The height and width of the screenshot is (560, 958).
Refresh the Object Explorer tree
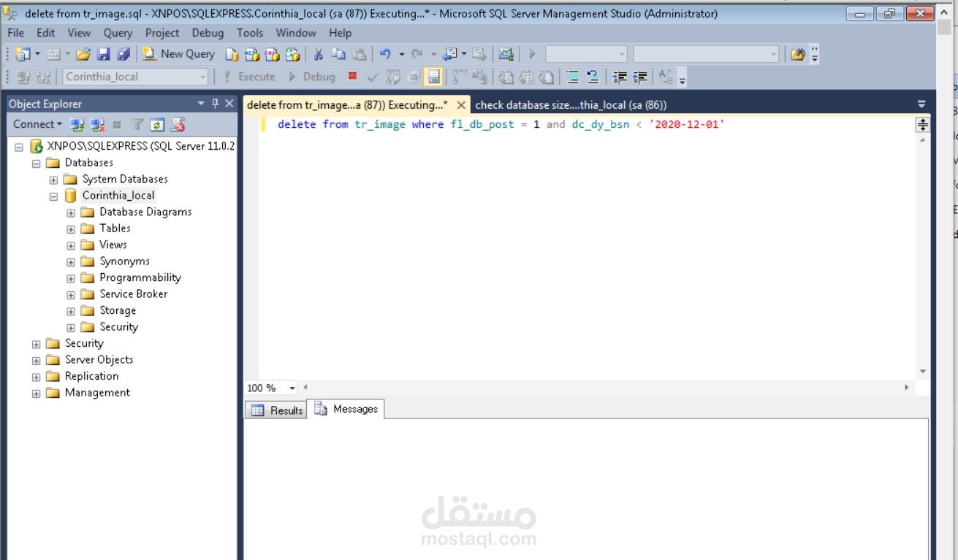(157, 125)
